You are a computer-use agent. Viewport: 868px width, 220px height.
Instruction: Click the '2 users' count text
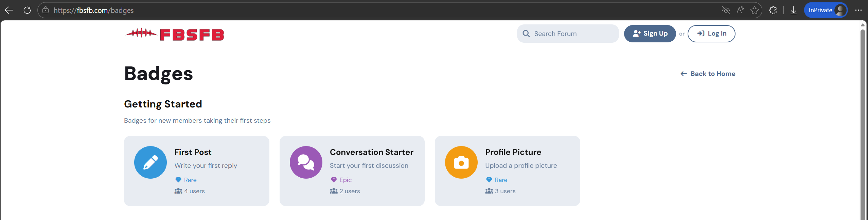point(350,191)
